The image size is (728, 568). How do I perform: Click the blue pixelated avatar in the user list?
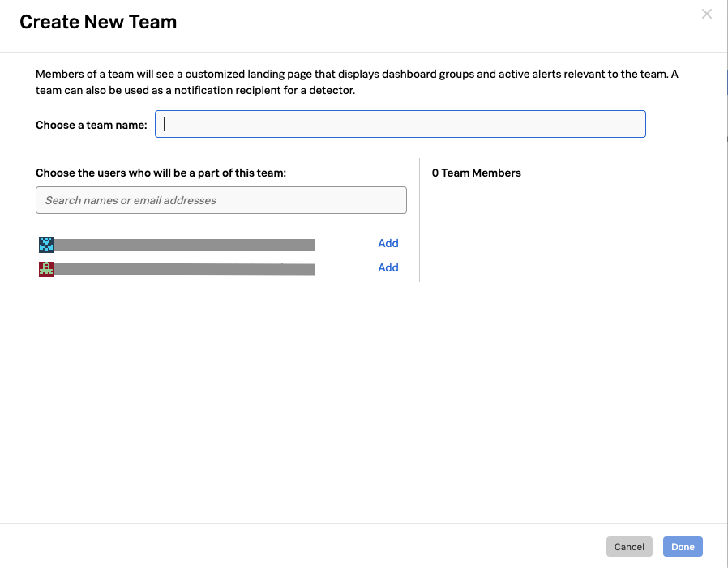[x=46, y=243]
